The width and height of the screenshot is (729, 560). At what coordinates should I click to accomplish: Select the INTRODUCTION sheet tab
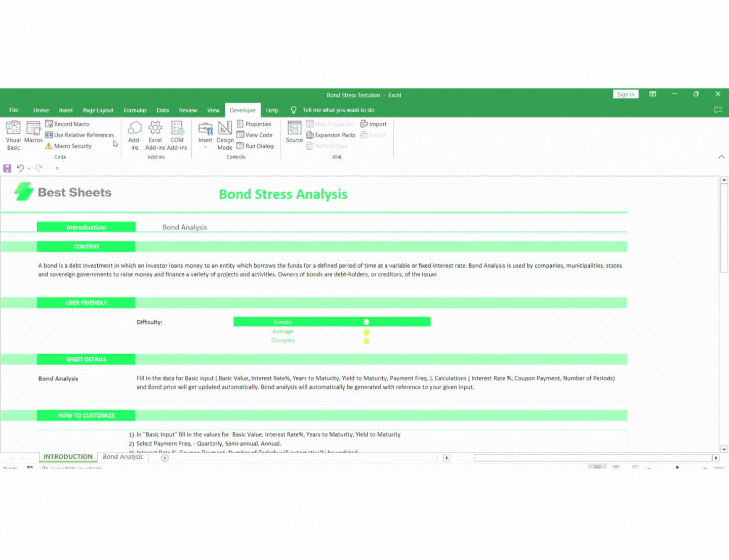click(x=68, y=457)
